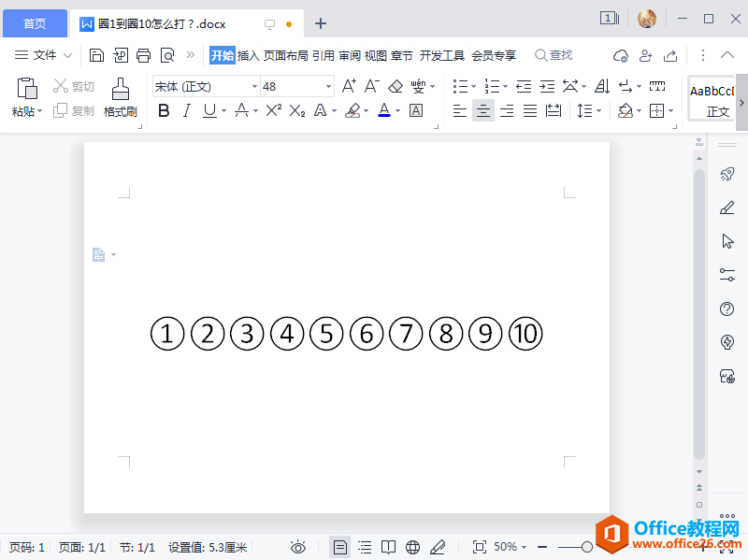Apply italic formatting

click(186, 110)
